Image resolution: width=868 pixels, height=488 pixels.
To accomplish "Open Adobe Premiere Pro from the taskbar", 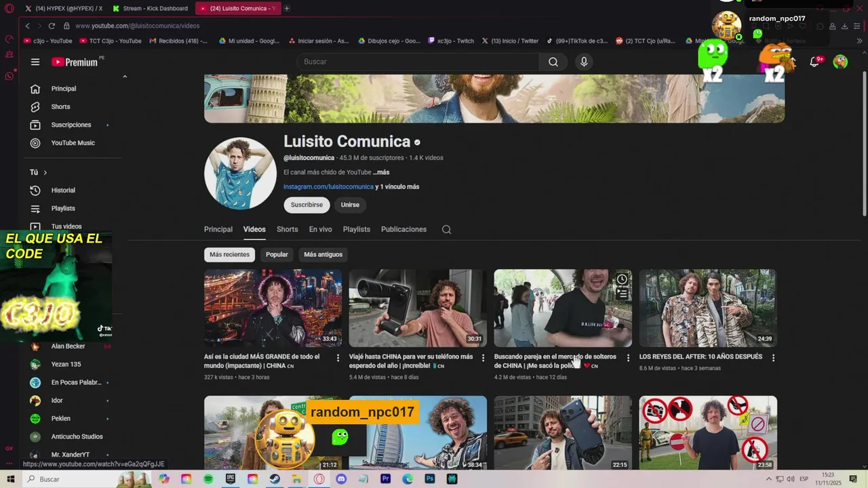I will point(385,479).
